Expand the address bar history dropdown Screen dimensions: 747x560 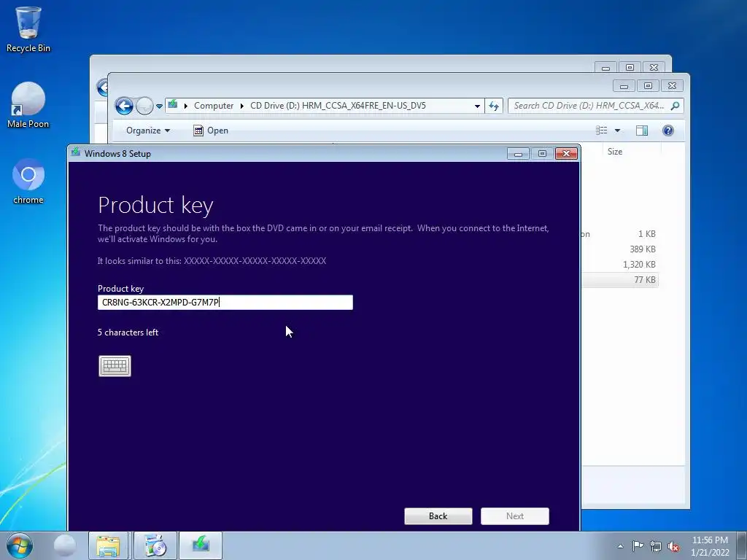coord(477,106)
